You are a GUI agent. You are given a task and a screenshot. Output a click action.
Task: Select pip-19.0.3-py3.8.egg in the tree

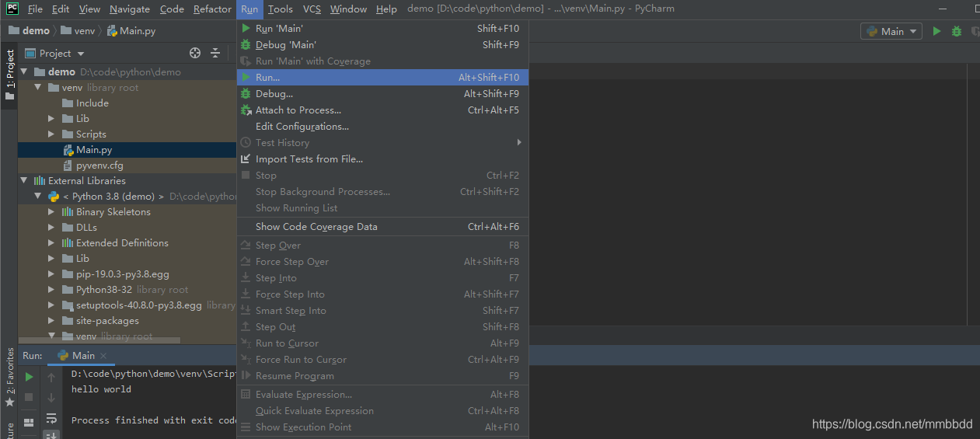coord(127,274)
